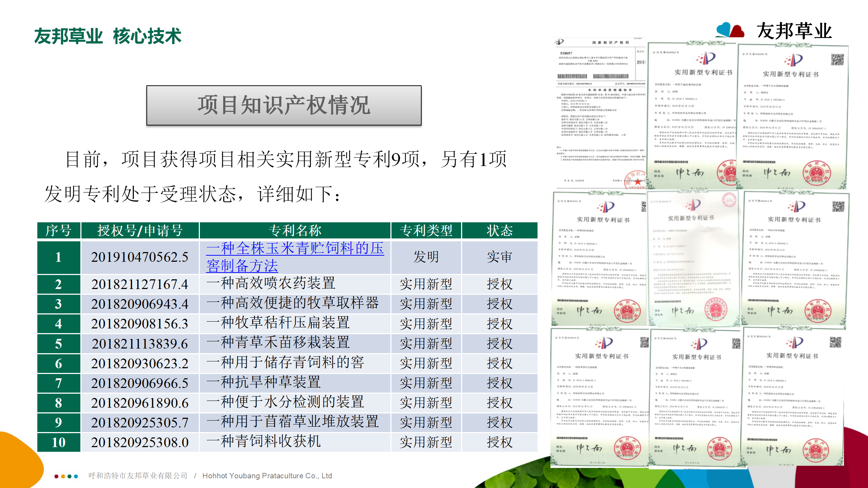Screen dimensions: 868x488
Task: Click the 友邦草业 核心技术 slide heading
Action: pos(108,36)
